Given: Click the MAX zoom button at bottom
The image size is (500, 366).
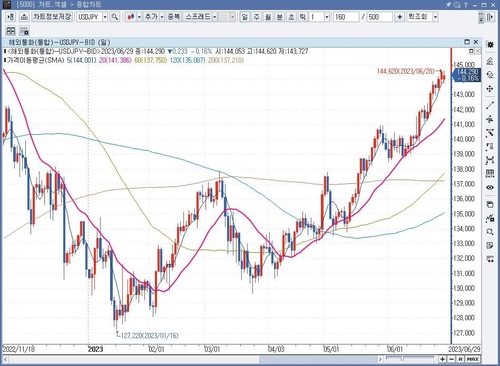Looking at the screenshot, I should pyautogui.click(x=473, y=359).
